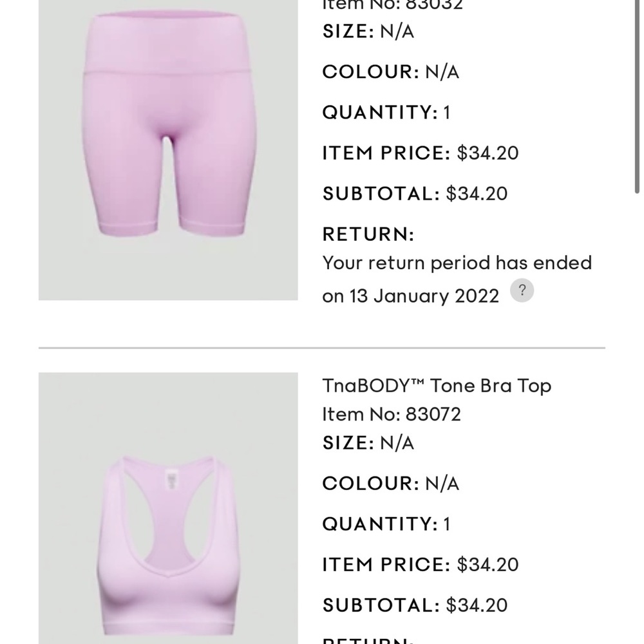Viewport: 644px width, 644px height.
Task: Click the return period ended message
Action: 457,279
